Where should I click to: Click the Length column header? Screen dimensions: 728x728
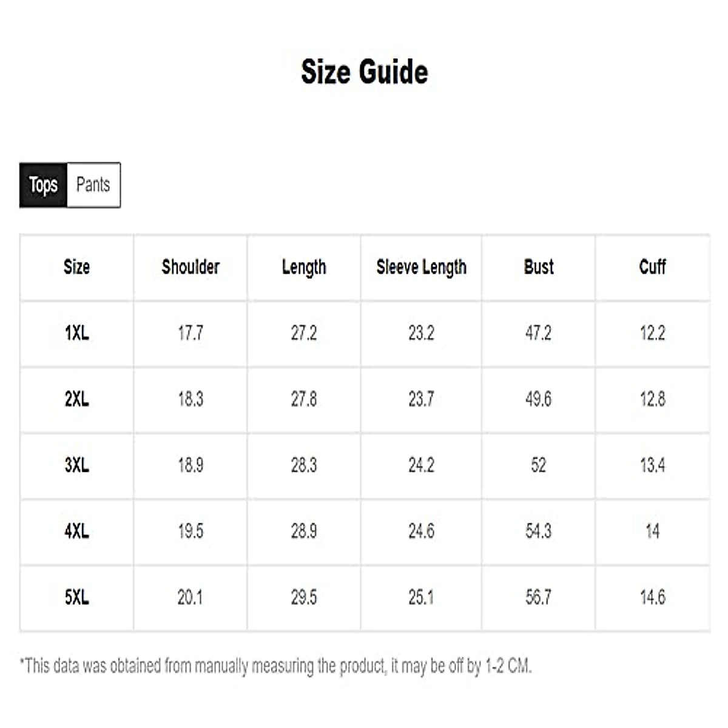(x=304, y=267)
